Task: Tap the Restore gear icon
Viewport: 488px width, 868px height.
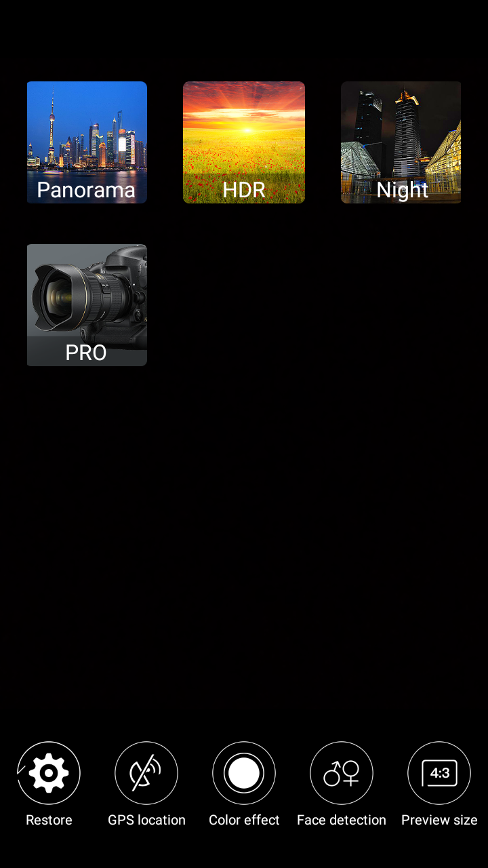Action: (49, 773)
